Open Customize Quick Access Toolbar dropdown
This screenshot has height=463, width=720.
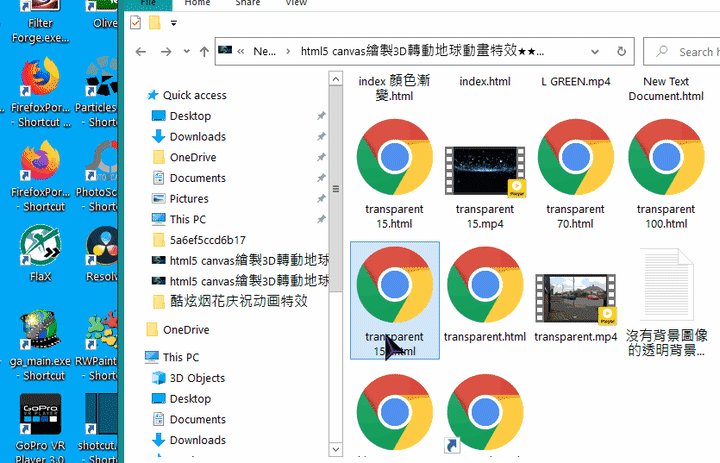pos(174,23)
